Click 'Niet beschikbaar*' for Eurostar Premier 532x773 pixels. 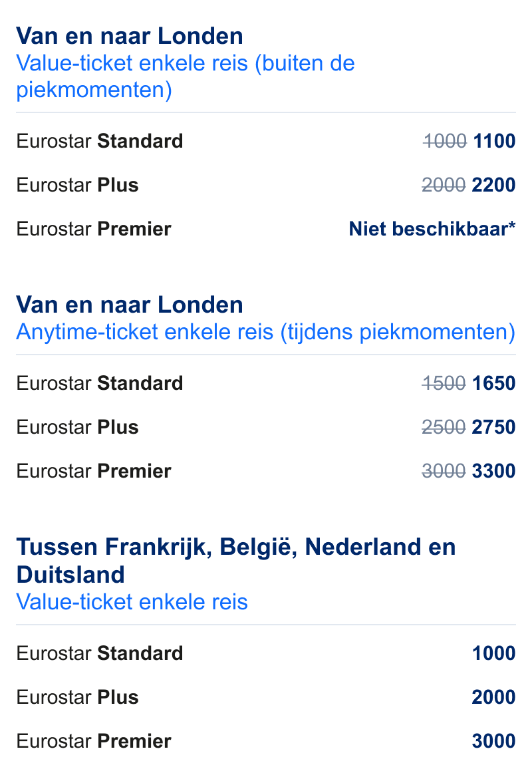click(x=432, y=229)
